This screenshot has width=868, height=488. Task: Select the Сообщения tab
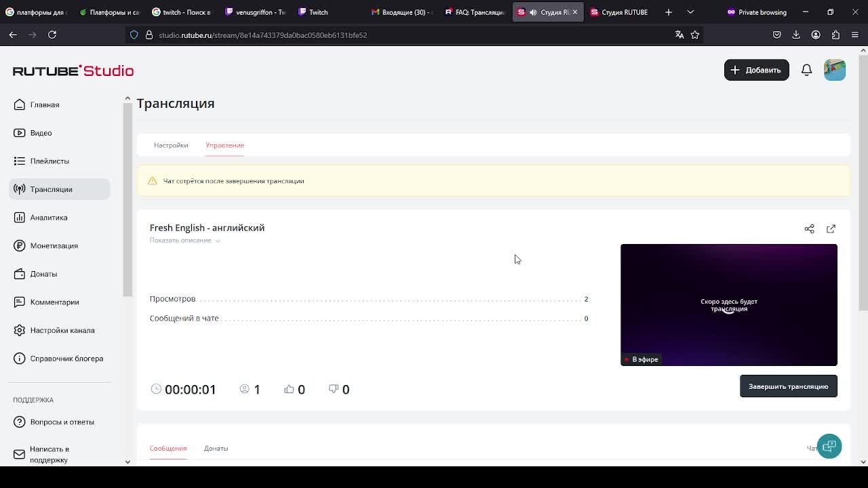coord(168,448)
